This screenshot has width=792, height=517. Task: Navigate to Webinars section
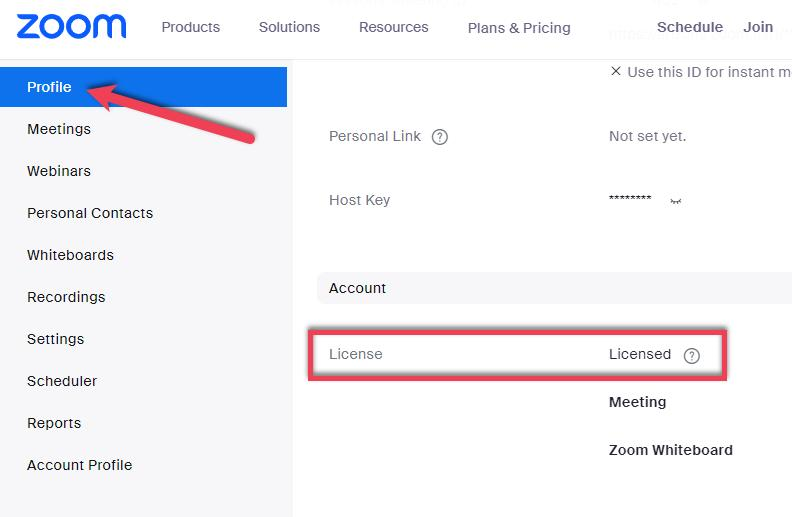pyautogui.click(x=59, y=171)
